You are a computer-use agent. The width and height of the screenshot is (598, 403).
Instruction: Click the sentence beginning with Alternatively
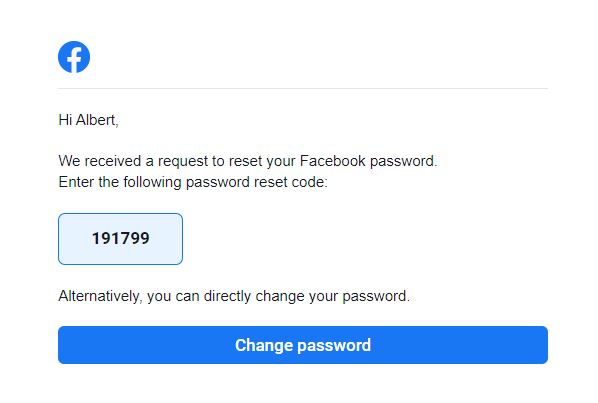click(234, 296)
